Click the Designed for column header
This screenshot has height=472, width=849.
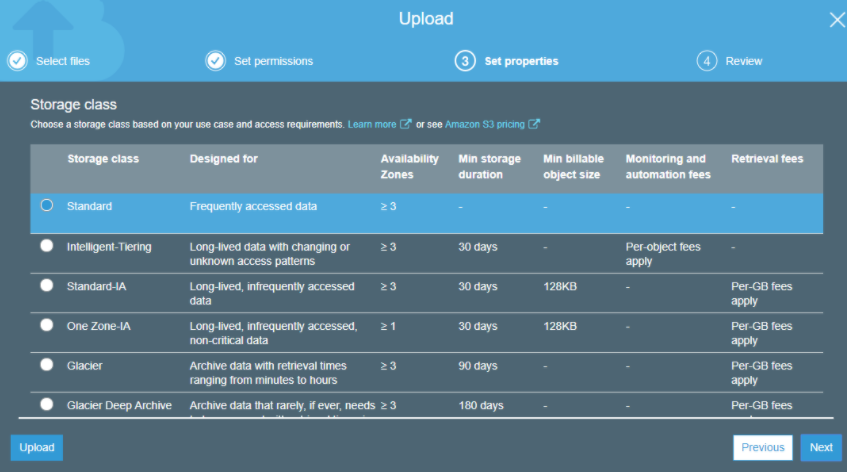(224, 159)
